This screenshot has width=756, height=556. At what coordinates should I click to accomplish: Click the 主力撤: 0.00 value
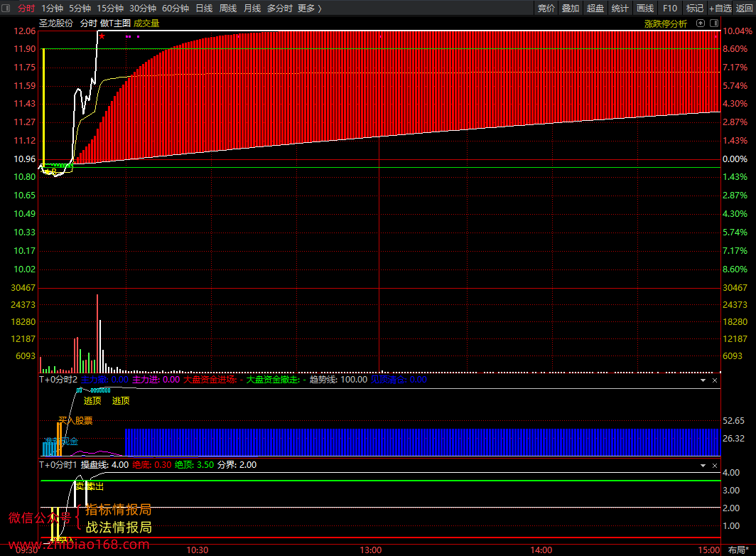(x=104, y=380)
